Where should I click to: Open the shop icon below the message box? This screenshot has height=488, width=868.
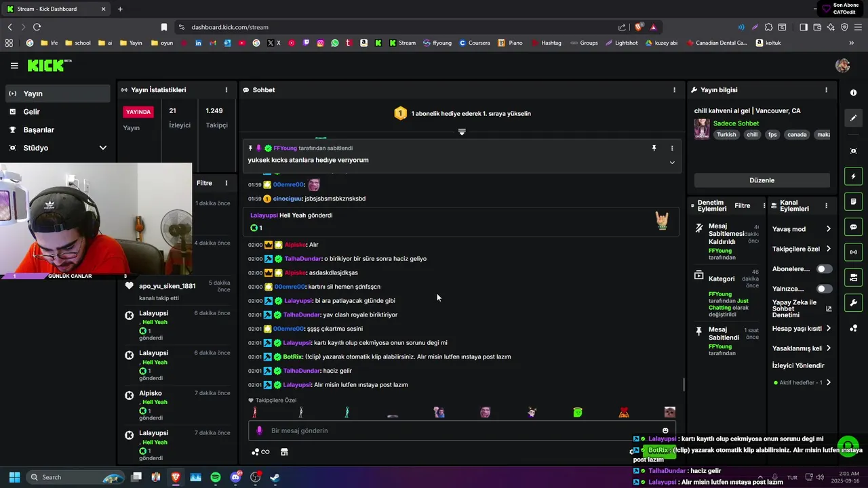(284, 452)
